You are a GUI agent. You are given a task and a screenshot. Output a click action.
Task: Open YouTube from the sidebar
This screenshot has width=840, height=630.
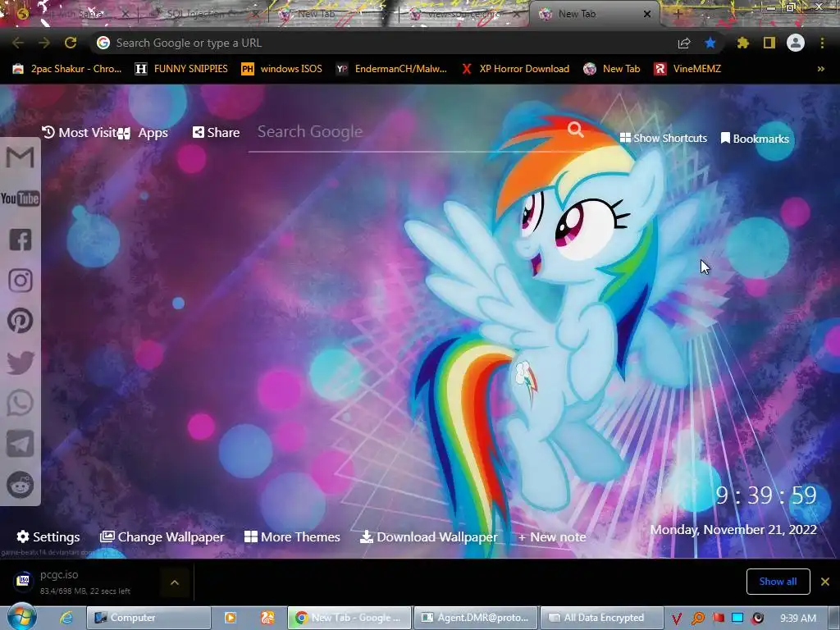click(x=21, y=199)
